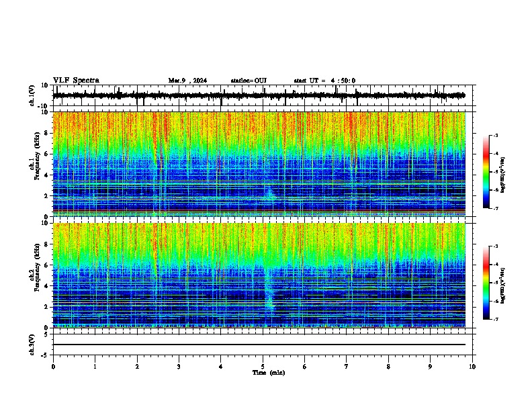Click the tick label "1" on the time axis
Viewport: 532px width, 411px height.
(x=95, y=367)
